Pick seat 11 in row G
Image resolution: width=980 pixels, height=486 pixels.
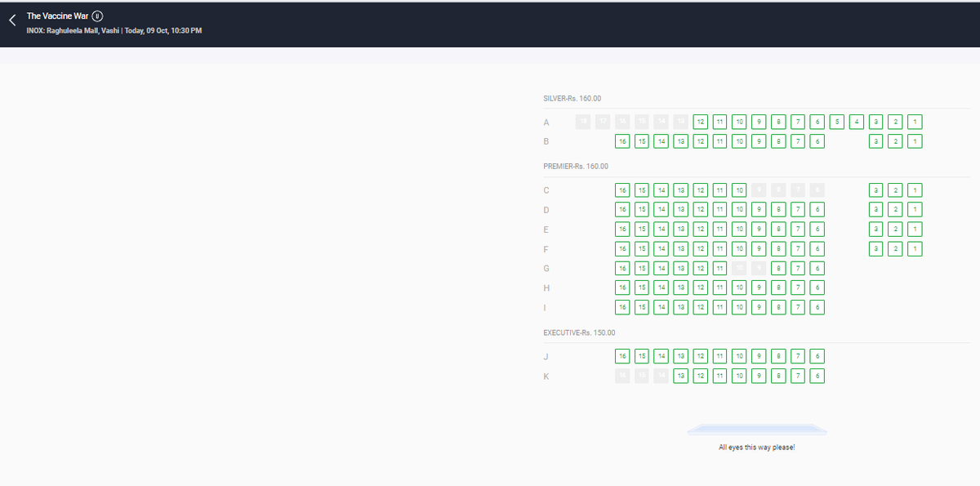[x=719, y=268]
